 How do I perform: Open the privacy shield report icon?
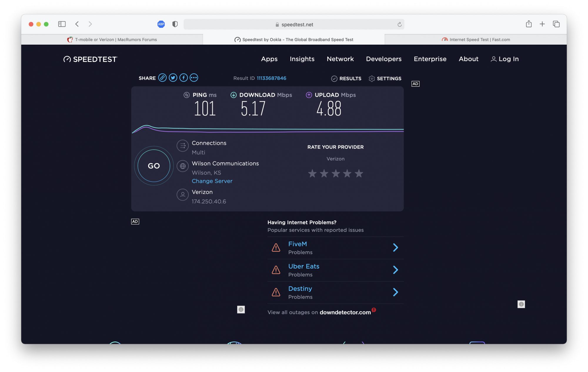pos(175,24)
